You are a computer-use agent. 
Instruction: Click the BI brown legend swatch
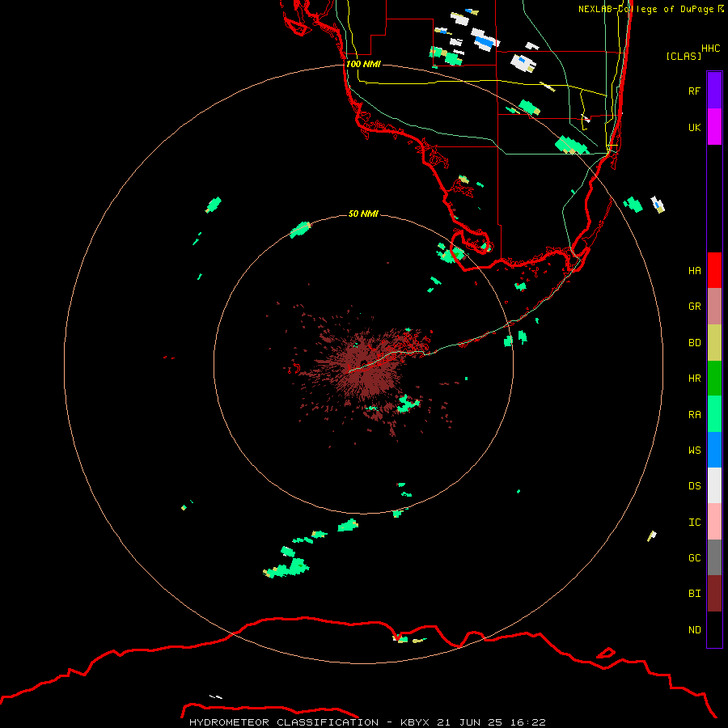click(714, 594)
